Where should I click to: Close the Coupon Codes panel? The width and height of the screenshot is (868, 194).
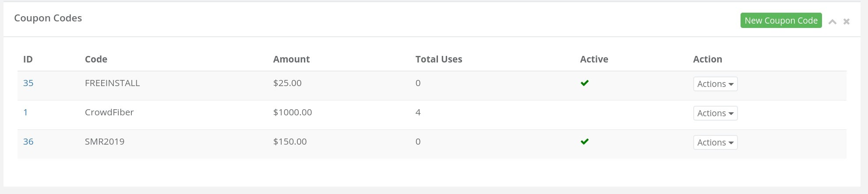click(x=847, y=21)
